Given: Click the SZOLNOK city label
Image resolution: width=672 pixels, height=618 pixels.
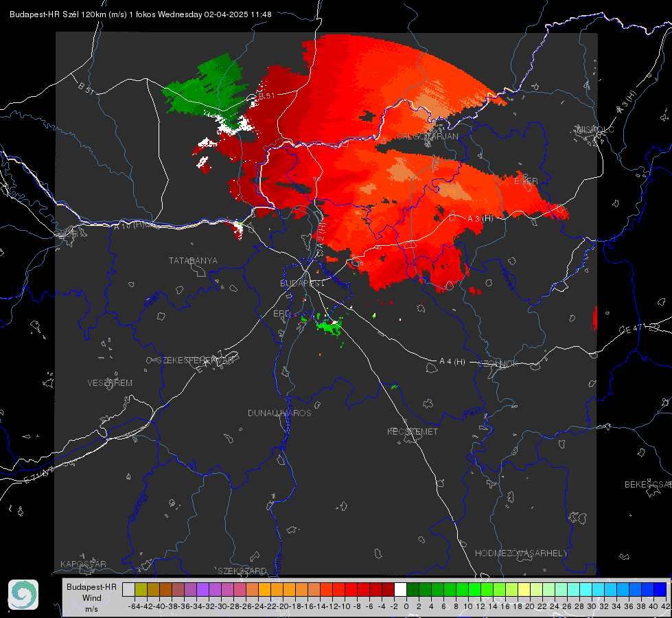Looking at the screenshot, I should click(x=499, y=364).
